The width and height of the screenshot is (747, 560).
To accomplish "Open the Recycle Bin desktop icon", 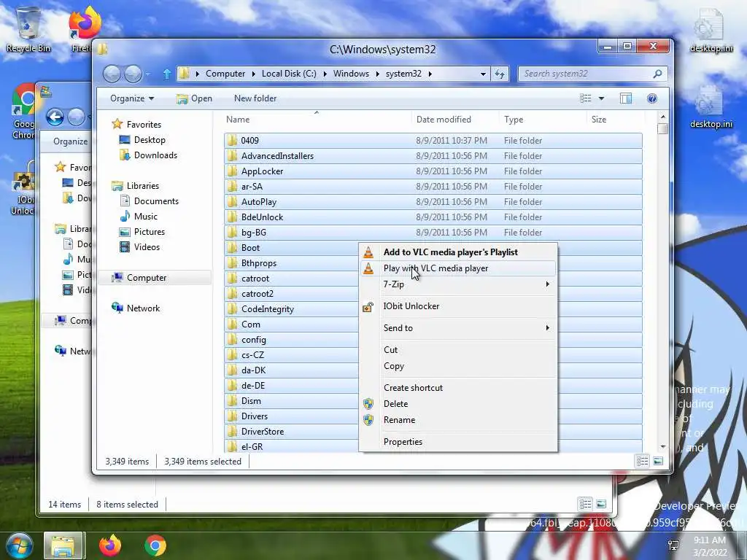I will [x=28, y=31].
